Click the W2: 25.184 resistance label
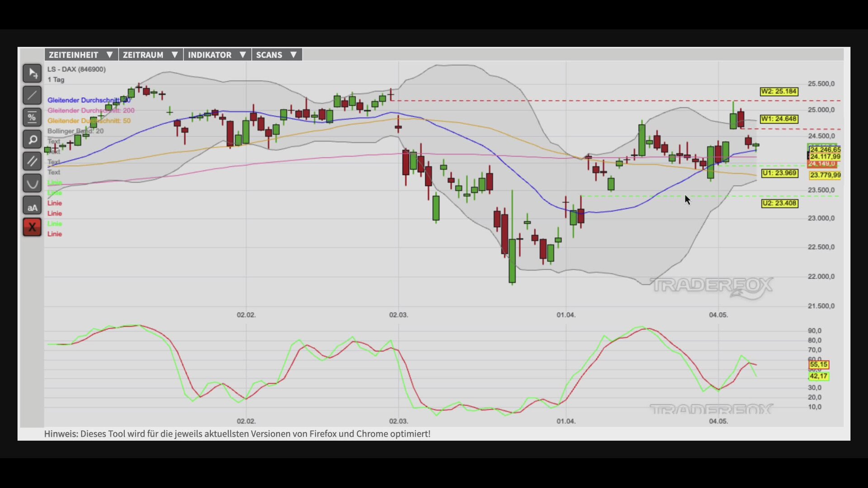 [779, 91]
